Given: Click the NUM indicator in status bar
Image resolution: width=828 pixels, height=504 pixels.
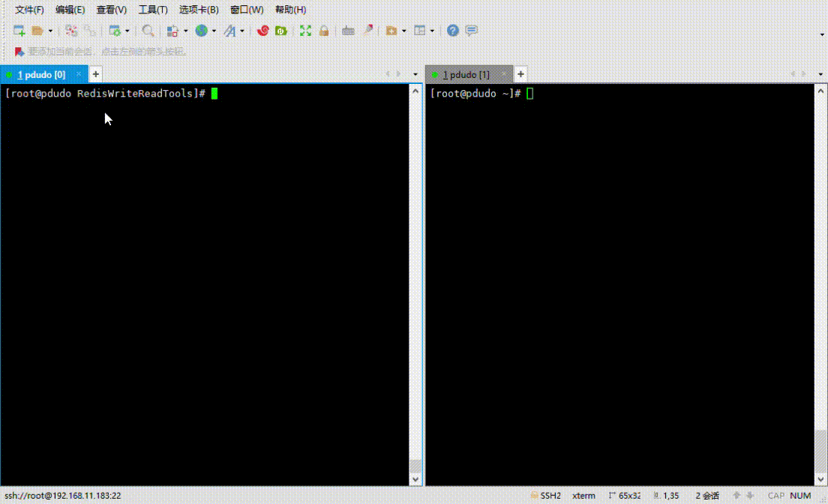Looking at the screenshot, I should pyautogui.click(x=800, y=496).
